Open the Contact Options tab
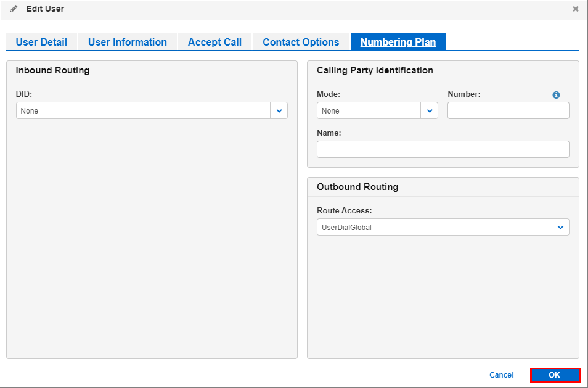This screenshot has height=388, width=588. [x=301, y=42]
